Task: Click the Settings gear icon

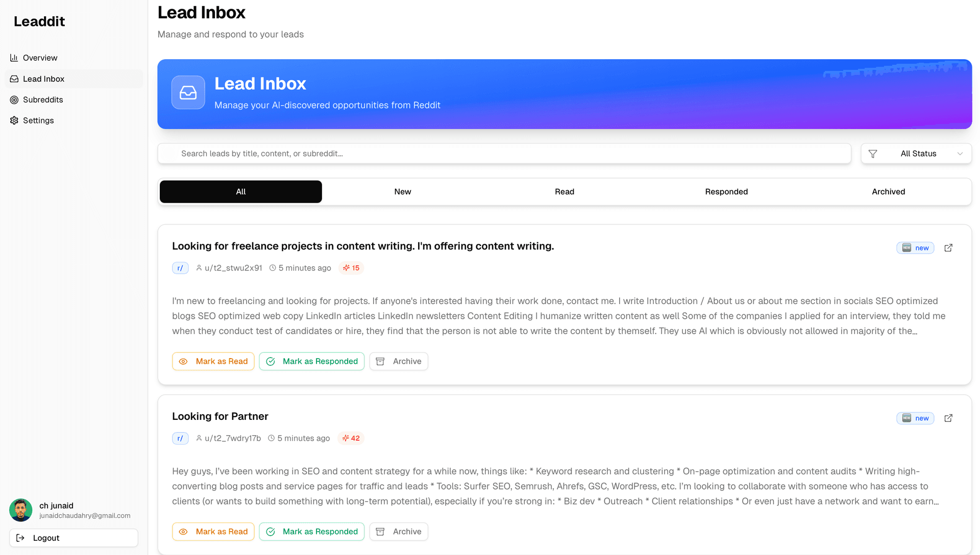Action: coord(14,120)
